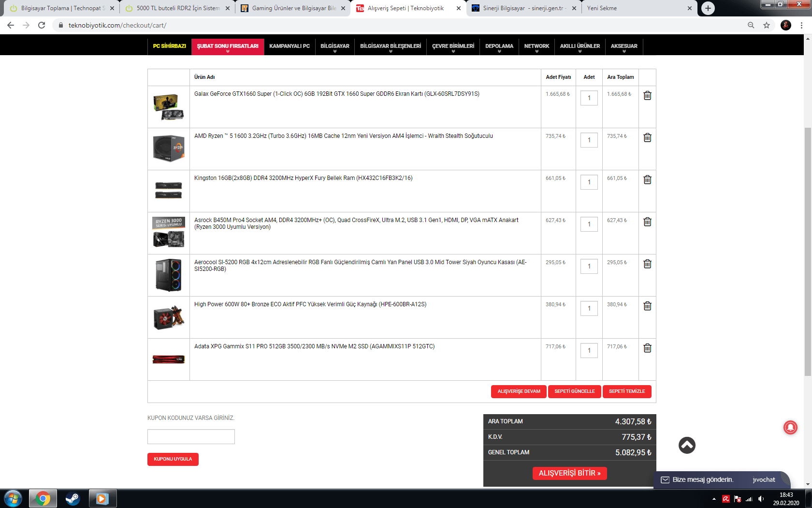Expand the BİLGİSAYAR menu
The image size is (812, 508).
pos(335,47)
